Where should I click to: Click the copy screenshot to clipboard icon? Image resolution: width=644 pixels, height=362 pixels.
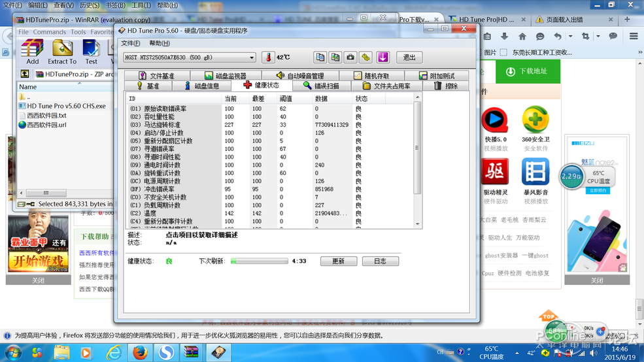point(335,58)
